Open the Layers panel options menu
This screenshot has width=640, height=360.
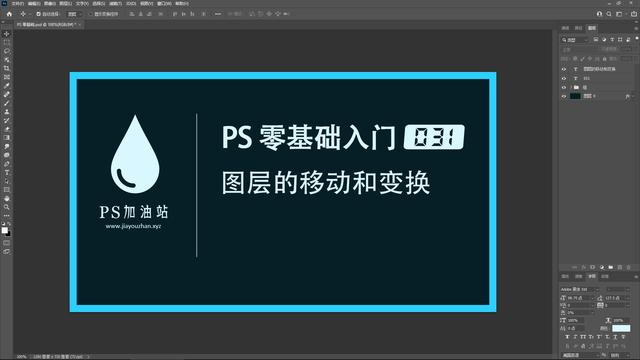click(x=636, y=28)
